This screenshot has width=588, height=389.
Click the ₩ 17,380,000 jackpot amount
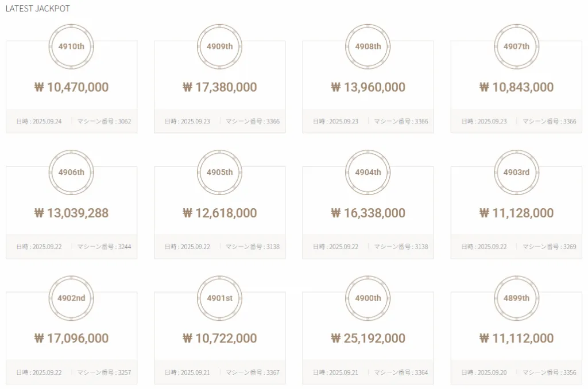220,87
